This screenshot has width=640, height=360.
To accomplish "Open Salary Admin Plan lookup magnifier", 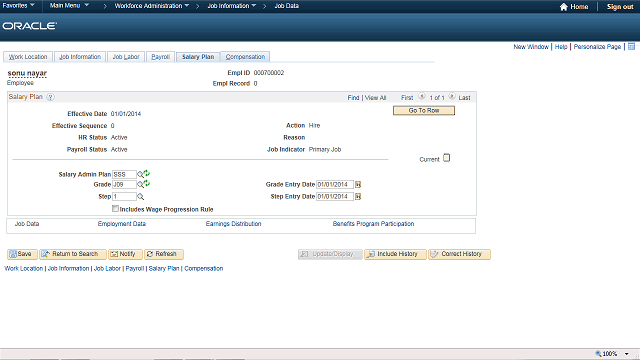I will coord(140,175).
